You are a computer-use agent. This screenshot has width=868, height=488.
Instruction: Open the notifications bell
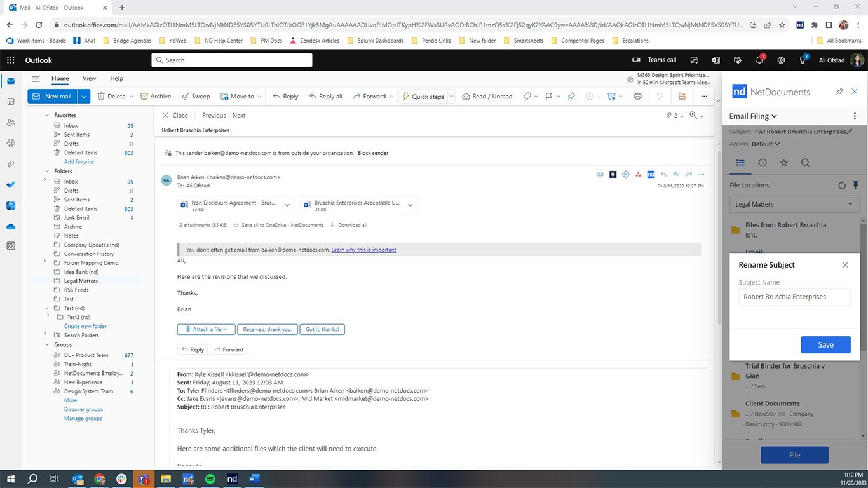tap(759, 60)
